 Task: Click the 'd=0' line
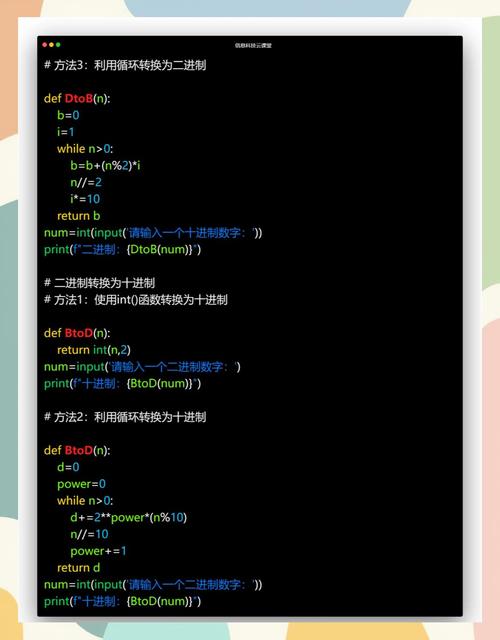point(68,467)
